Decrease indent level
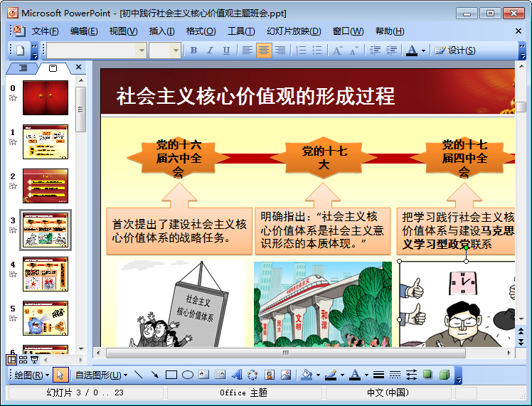This screenshot has width=532, height=406. click(375, 50)
